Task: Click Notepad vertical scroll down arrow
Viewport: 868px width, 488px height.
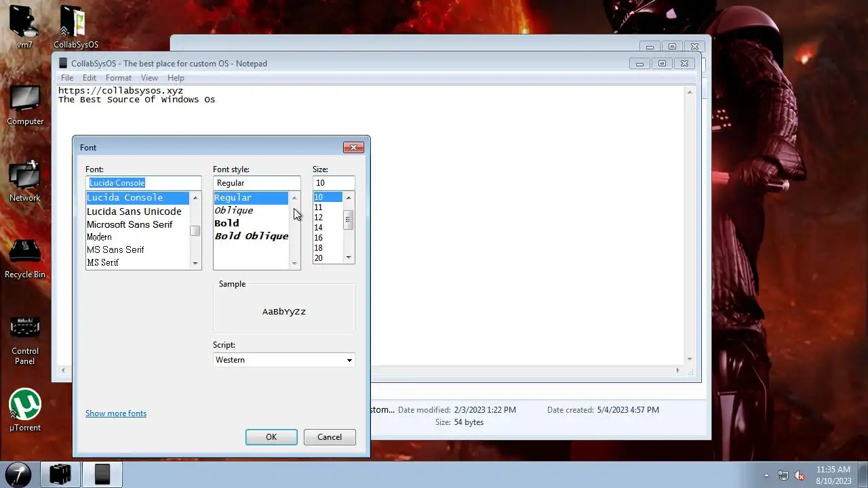Action: tap(690, 359)
